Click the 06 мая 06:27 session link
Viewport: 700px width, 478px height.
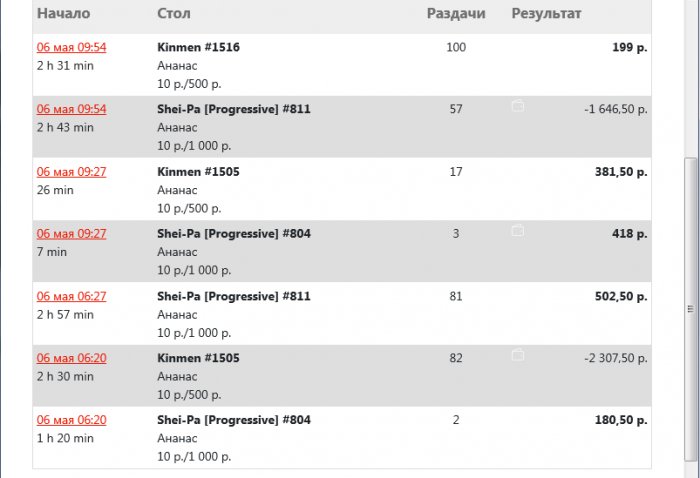pos(71,296)
